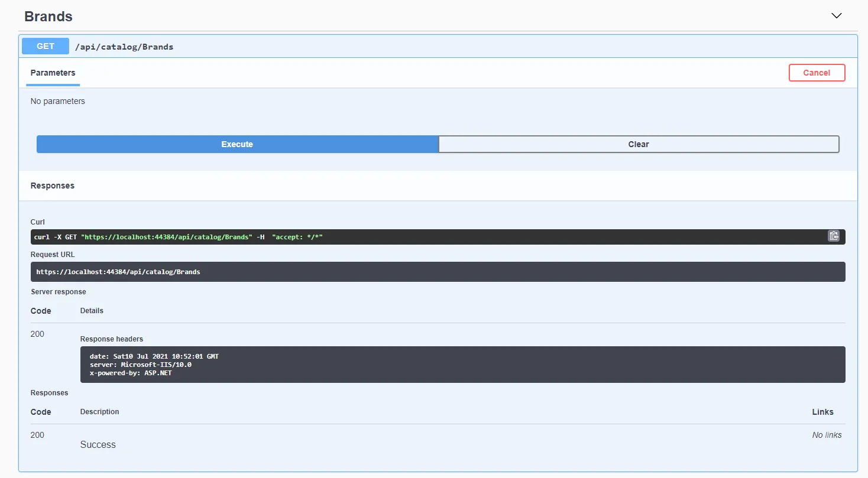Select the Request URL text field
Screen dimensions: 868x478
click(438, 272)
